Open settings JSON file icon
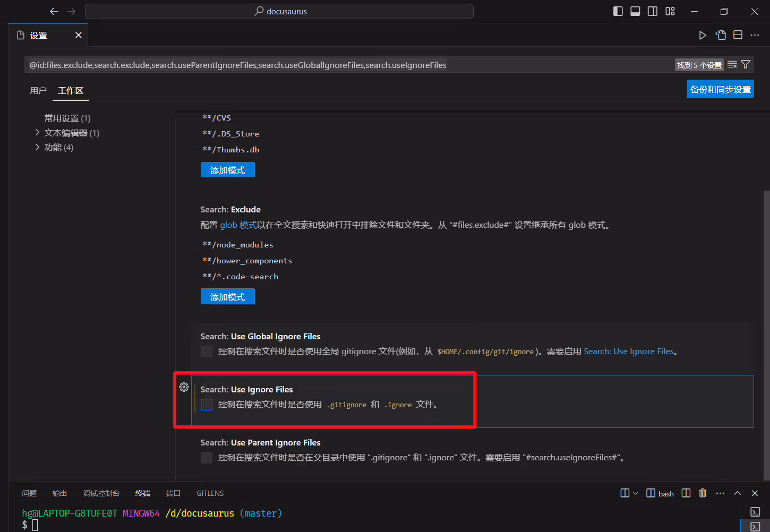The width and height of the screenshot is (770, 532). point(721,35)
